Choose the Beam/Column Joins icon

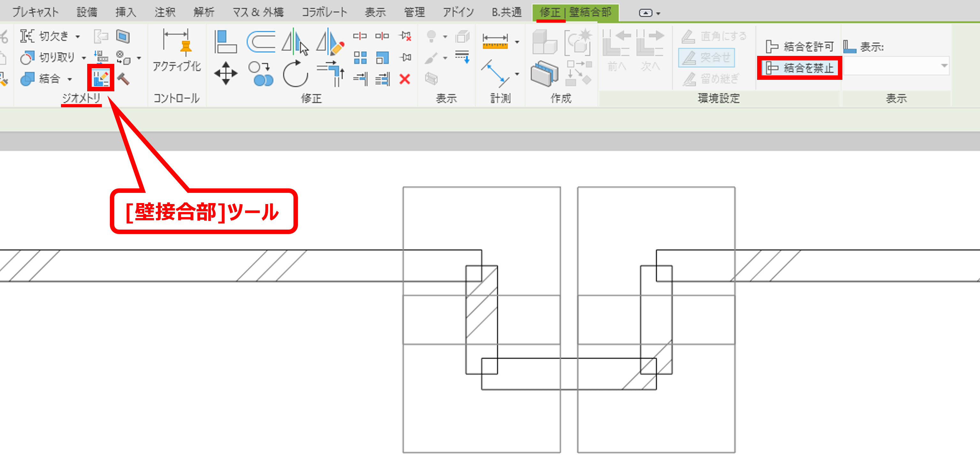[101, 57]
